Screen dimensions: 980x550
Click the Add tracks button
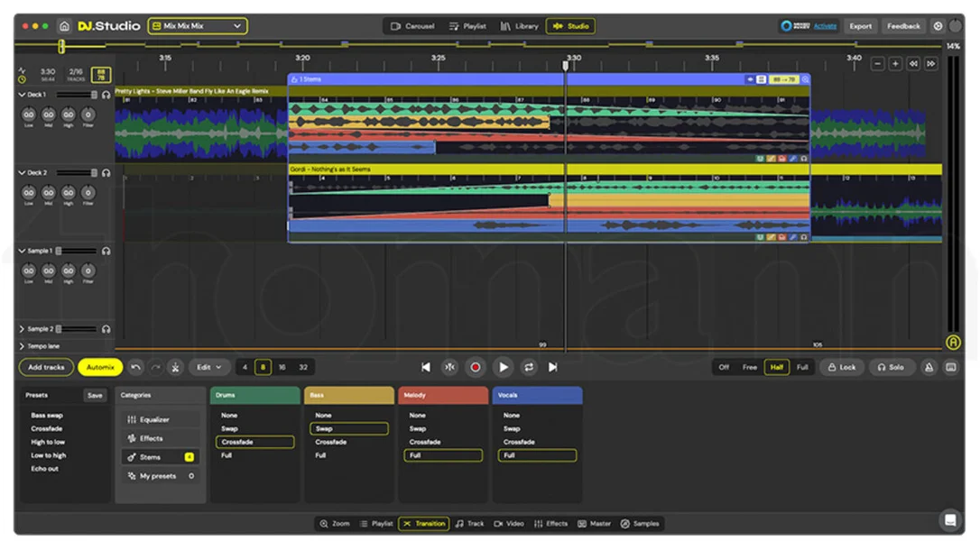point(46,368)
